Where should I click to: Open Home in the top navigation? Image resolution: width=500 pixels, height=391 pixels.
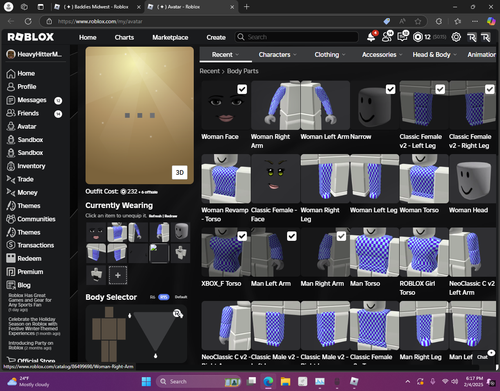click(88, 37)
